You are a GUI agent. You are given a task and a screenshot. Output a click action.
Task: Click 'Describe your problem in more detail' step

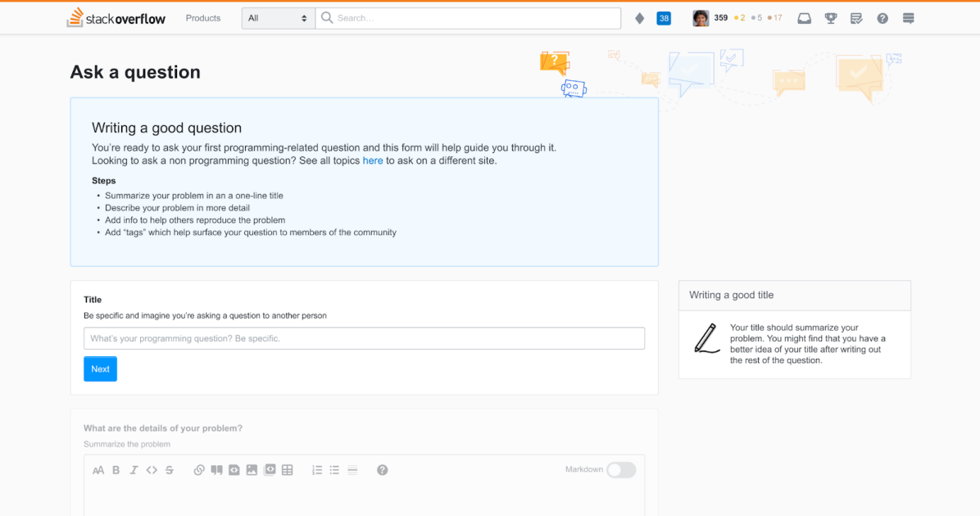click(x=177, y=208)
